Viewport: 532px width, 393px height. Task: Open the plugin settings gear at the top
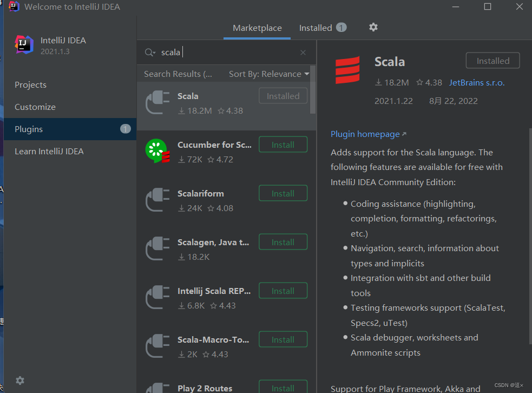point(373,27)
